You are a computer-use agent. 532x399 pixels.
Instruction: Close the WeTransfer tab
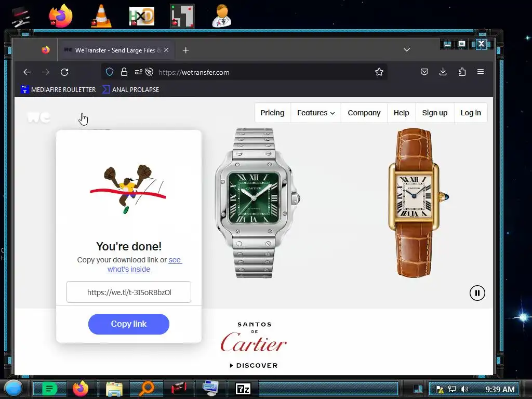click(x=166, y=50)
